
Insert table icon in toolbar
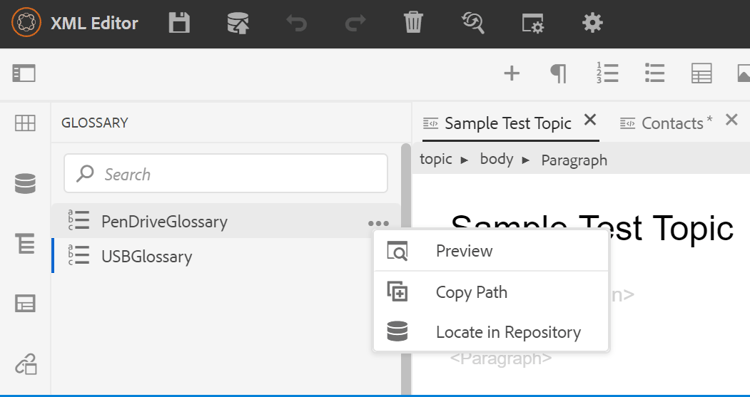point(702,74)
